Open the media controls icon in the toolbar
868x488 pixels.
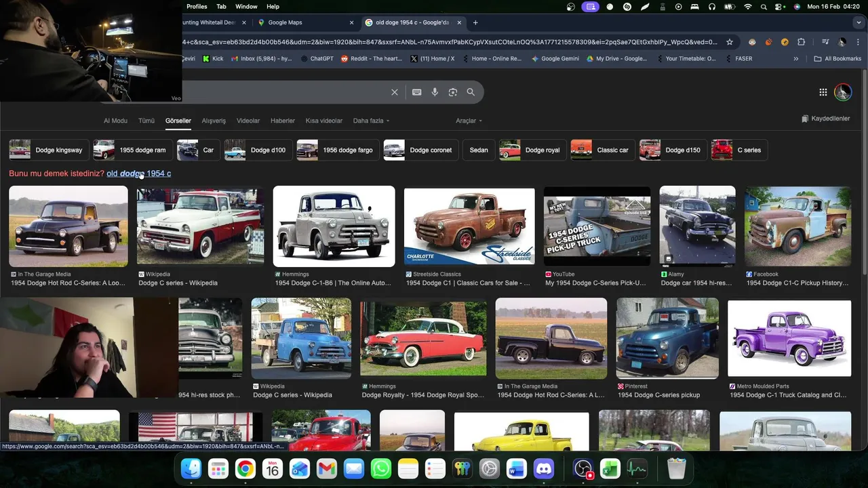[825, 42]
